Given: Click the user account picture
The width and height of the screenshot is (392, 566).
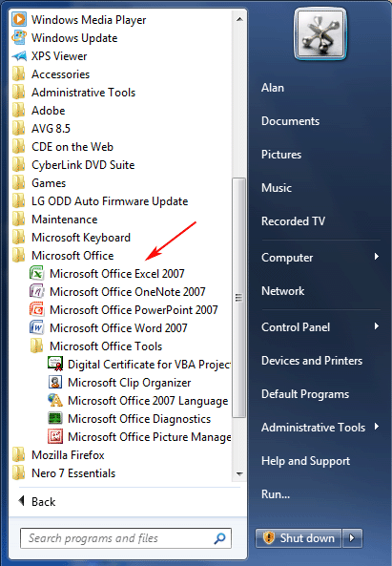Looking at the screenshot, I should [320, 34].
